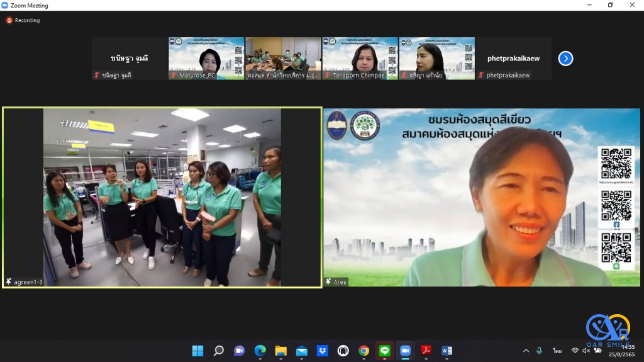Click the Windows Start button
The height and width of the screenshot is (362, 644).
(x=197, y=351)
